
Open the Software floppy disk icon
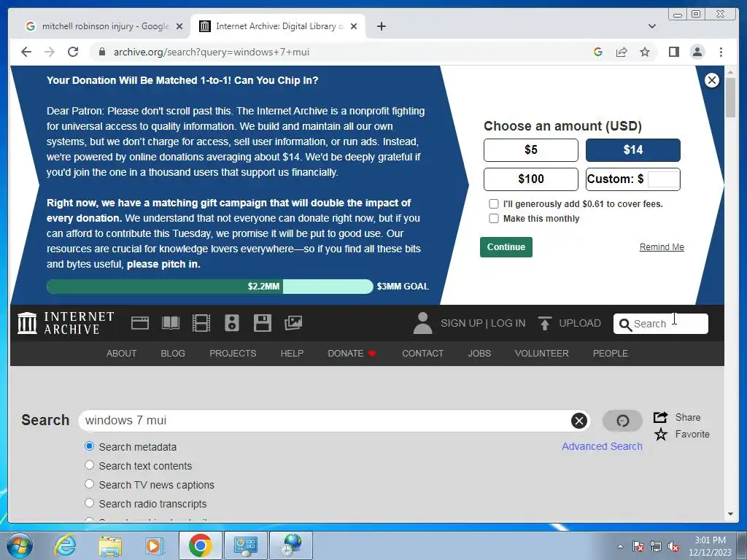pos(262,323)
